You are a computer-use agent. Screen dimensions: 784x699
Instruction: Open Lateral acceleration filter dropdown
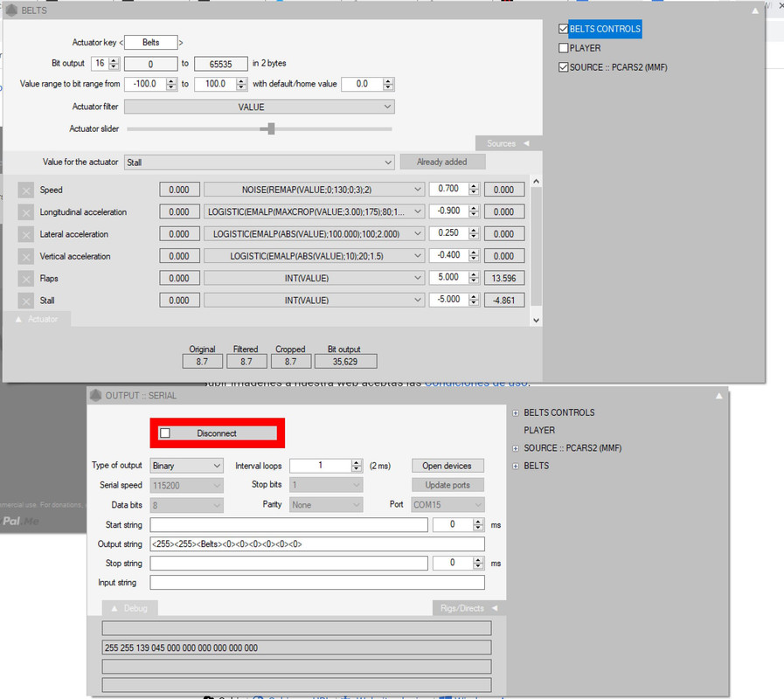[x=314, y=234]
